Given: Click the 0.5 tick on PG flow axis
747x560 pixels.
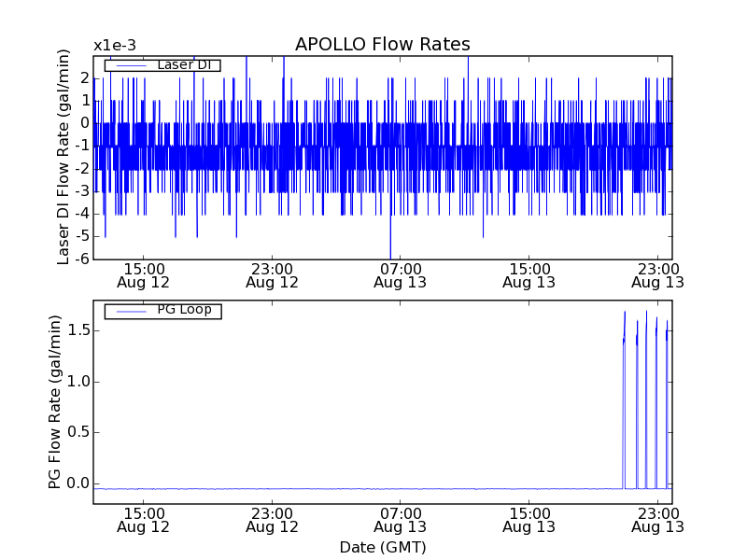Looking at the screenshot, I should [x=77, y=432].
